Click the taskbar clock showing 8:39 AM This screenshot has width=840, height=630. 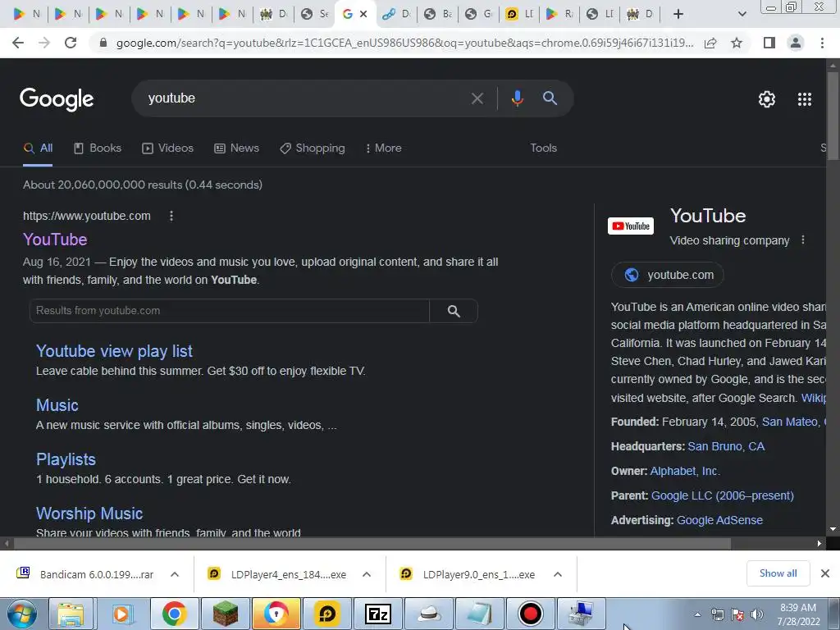[x=798, y=614]
